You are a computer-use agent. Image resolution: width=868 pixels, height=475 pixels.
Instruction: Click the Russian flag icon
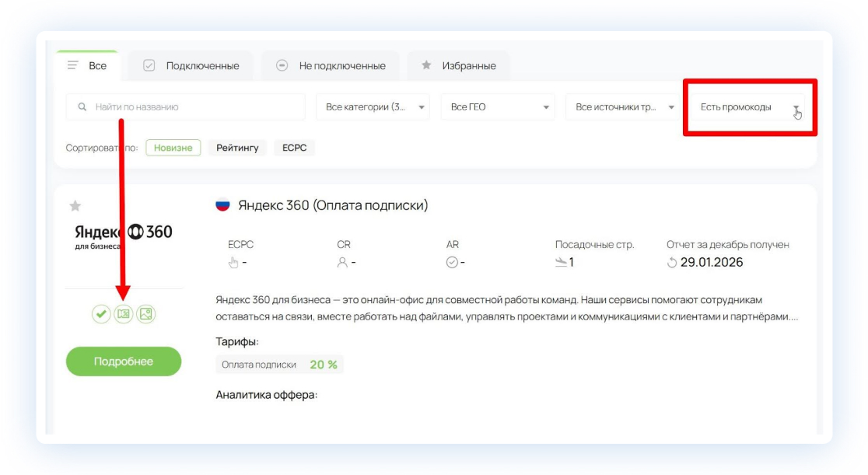click(x=222, y=205)
